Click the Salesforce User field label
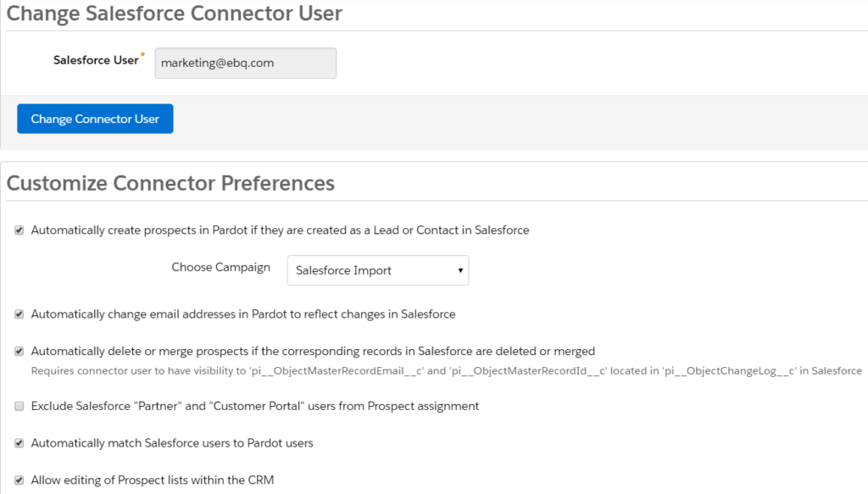 click(96, 60)
